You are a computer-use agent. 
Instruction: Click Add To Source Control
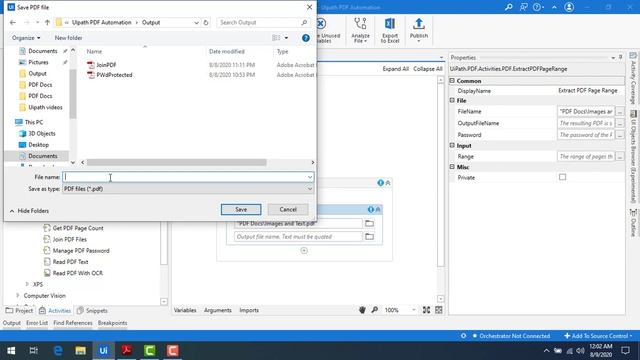pyautogui.click(x=598, y=336)
